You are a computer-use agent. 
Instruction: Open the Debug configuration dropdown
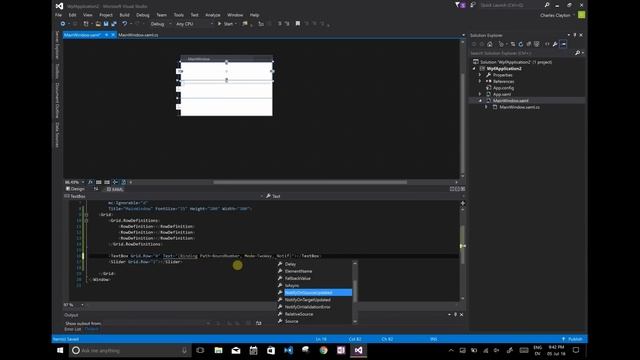[161, 24]
